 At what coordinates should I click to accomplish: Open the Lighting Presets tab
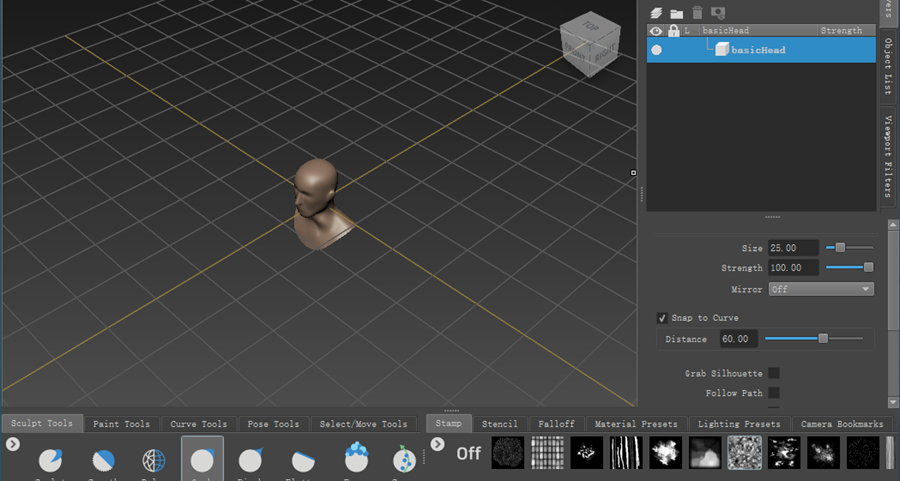pyautogui.click(x=739, y=424)
